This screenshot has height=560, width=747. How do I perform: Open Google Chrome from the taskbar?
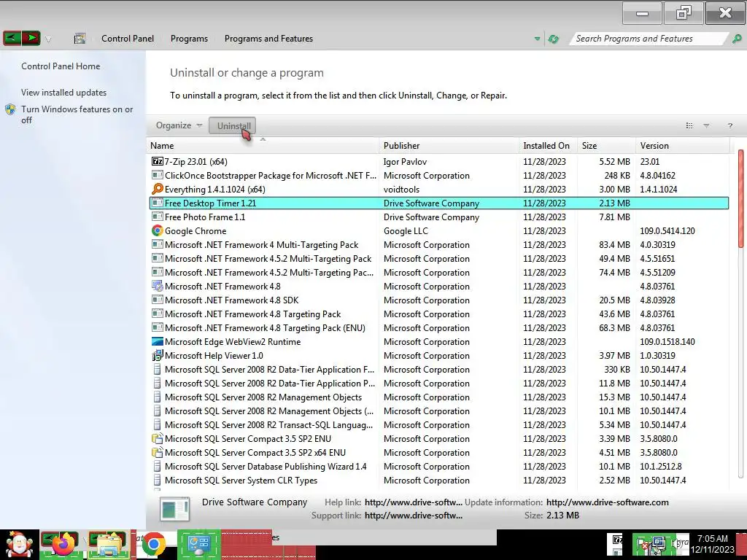point(153,545)
